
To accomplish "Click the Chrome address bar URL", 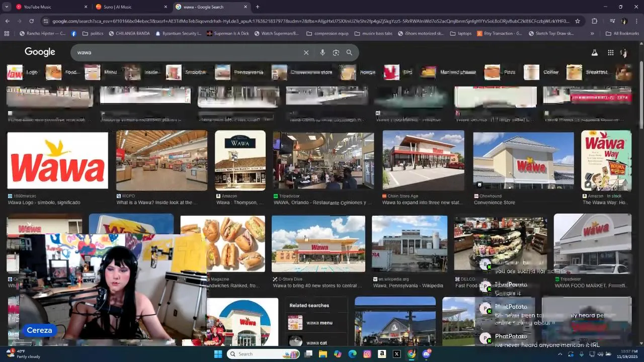I will click(311, 21).
